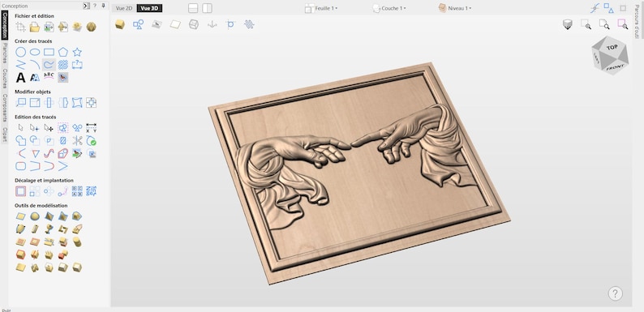Select the Draw Circle tool
The image size is (644, 312).
pos(20,52)
